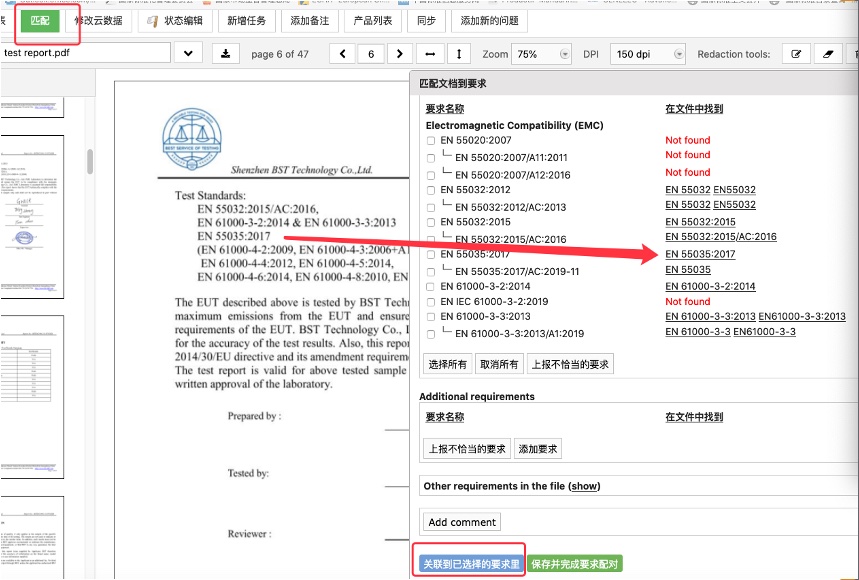Tick the EN 55032:2015 base requirement checkbox

[x=431, y=222]
